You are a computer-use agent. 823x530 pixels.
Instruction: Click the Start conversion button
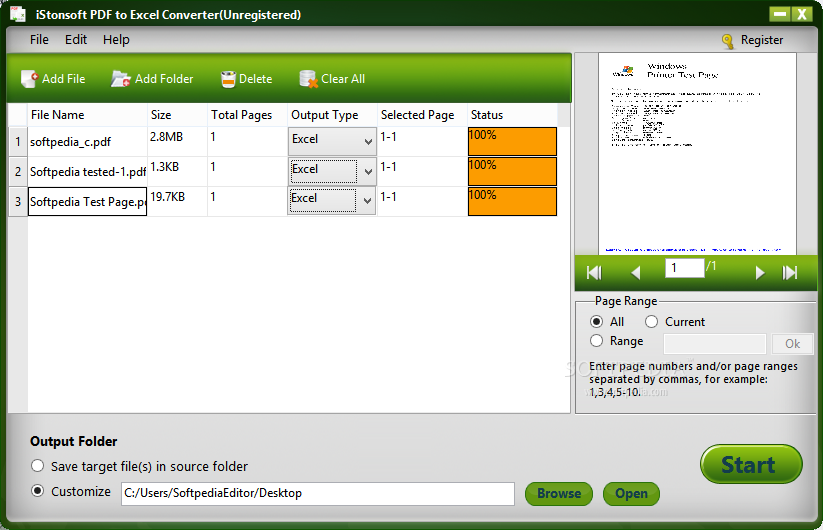coord(751,464)
